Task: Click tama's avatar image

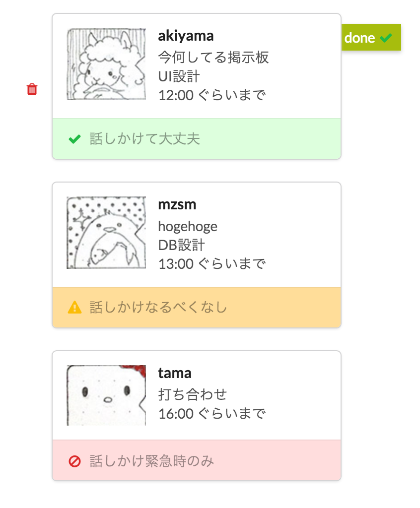Action: point(106,395)
